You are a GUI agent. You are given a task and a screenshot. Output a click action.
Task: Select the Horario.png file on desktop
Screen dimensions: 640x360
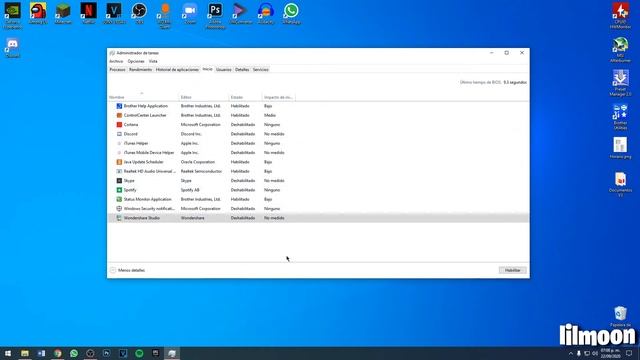tap(620, 148)
